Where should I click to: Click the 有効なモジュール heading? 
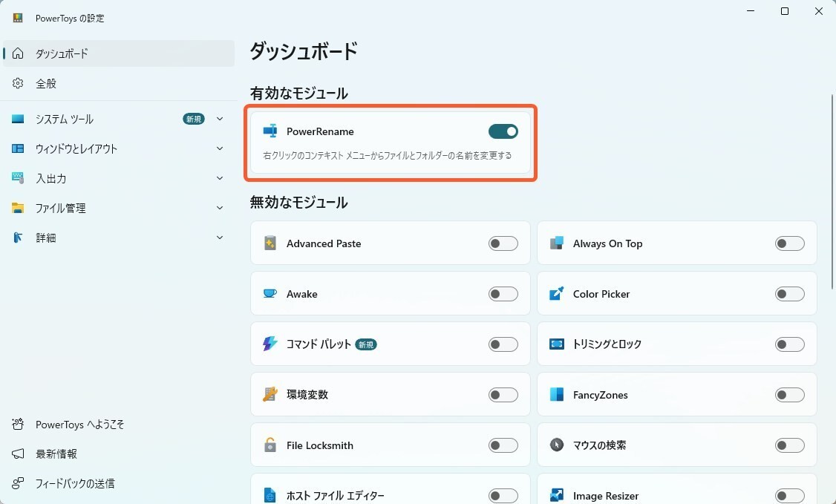298,94
